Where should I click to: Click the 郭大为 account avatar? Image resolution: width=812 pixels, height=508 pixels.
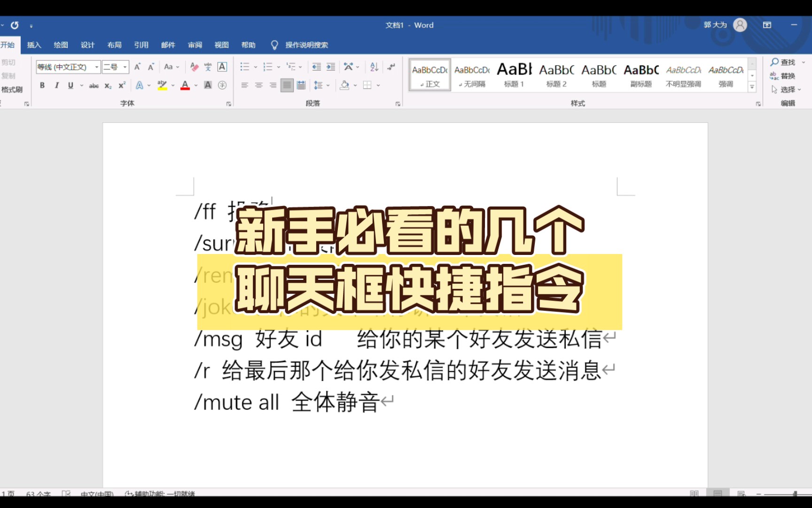740,25
